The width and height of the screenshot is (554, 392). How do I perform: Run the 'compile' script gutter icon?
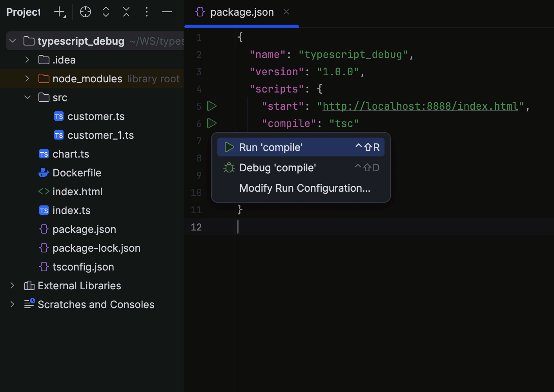pyautogui.click(x=212, y=123)
